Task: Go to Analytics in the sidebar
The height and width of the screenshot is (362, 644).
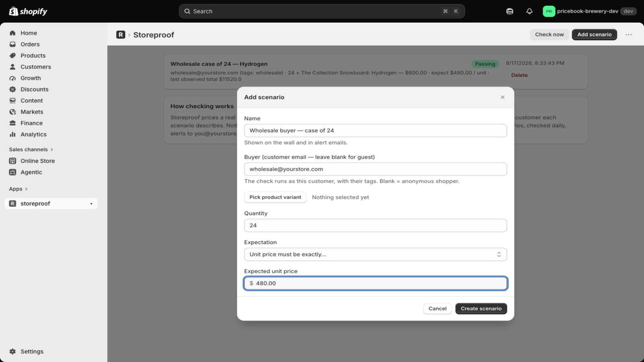Action: click(x=33, y=134)
